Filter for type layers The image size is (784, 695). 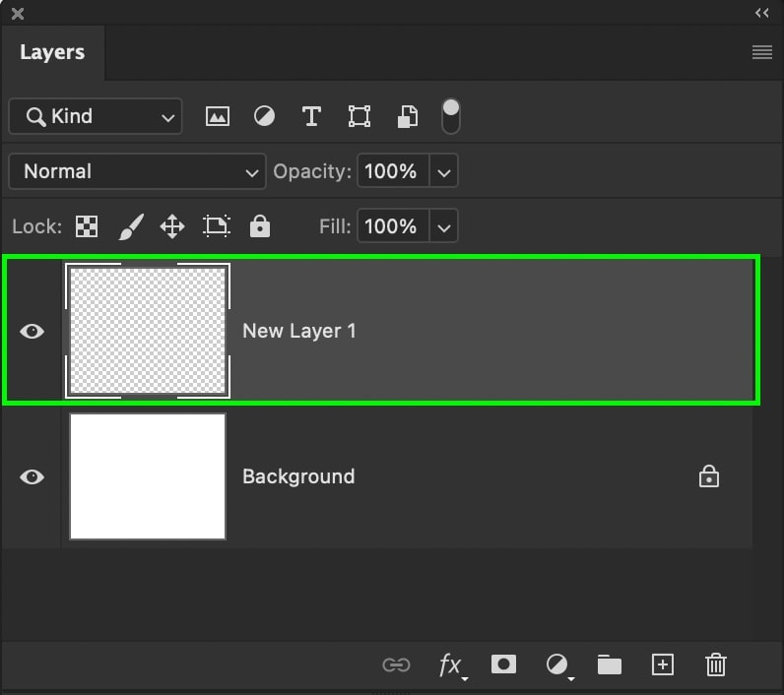coord(311,116)
